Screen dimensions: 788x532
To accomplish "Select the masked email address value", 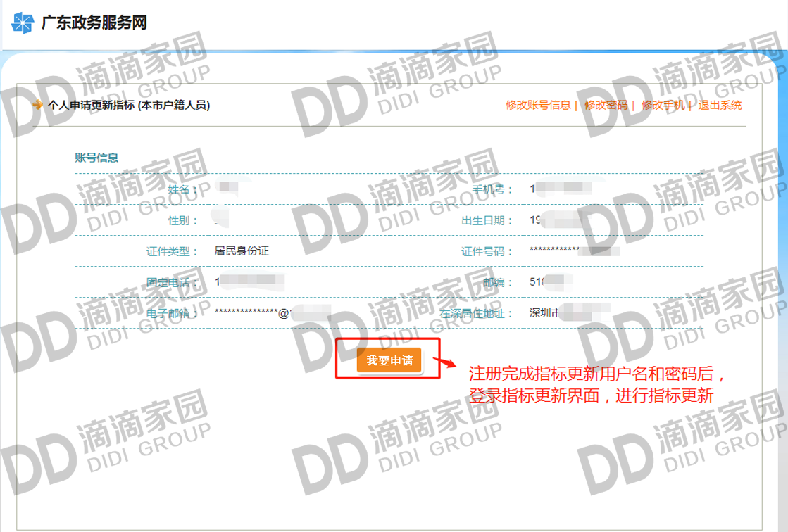I will point(273,313).
